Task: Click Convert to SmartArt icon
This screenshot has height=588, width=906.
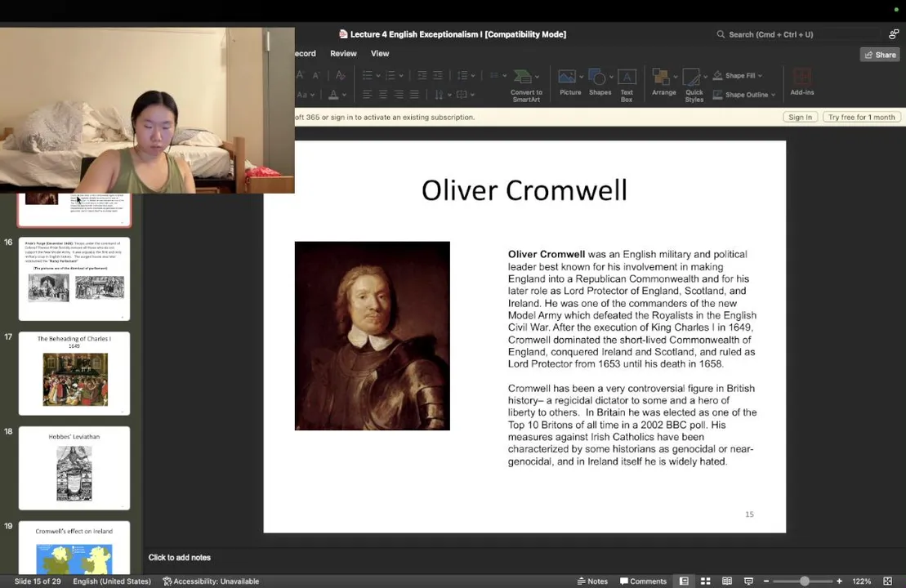Action: pyautogui.click(x=523, y=76)
